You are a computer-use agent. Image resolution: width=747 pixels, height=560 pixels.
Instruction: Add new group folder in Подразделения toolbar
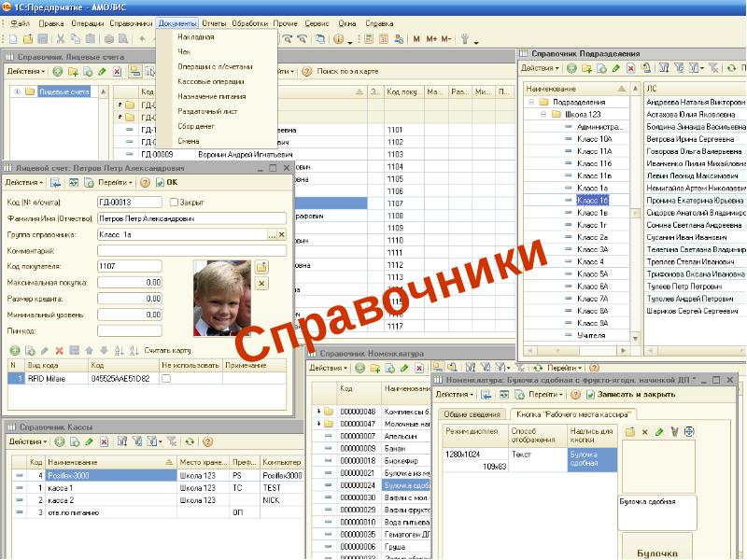pyautogui.click(x=586, y=68)
